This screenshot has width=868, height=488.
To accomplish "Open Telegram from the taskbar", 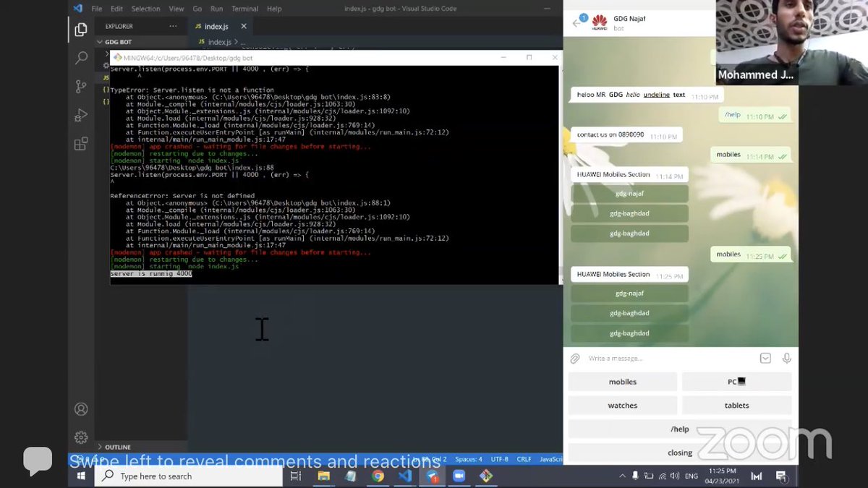I will 432,476.
